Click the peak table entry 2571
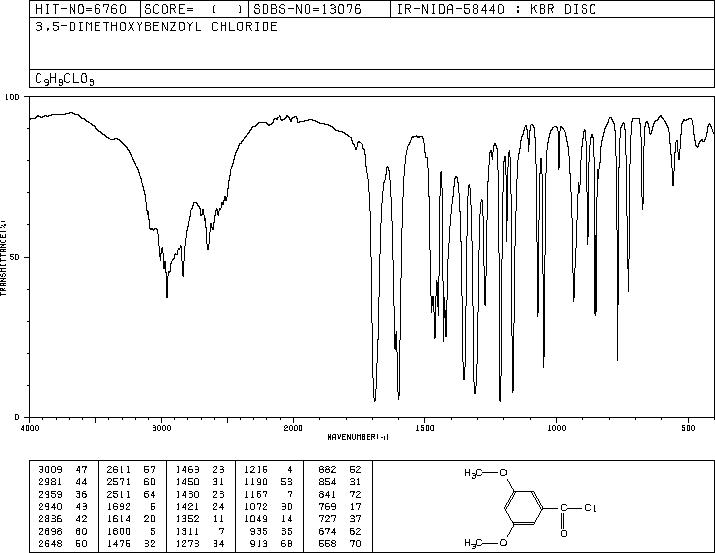 point(119,482)
